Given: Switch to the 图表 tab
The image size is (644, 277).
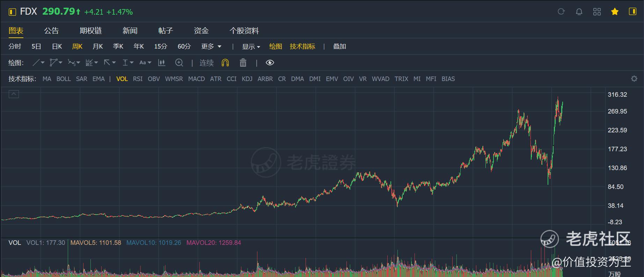Looking at the screenshot, I should click(16, 31).
